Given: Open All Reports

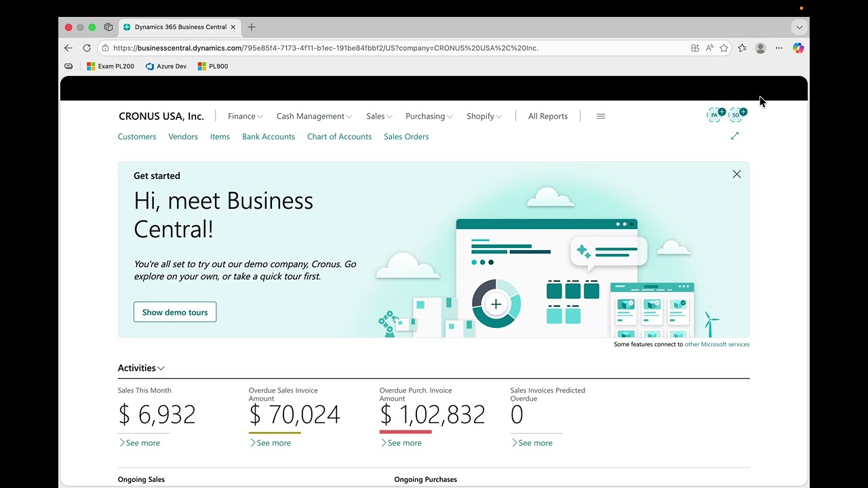Looking at the screenshot, I should (548, 116).
